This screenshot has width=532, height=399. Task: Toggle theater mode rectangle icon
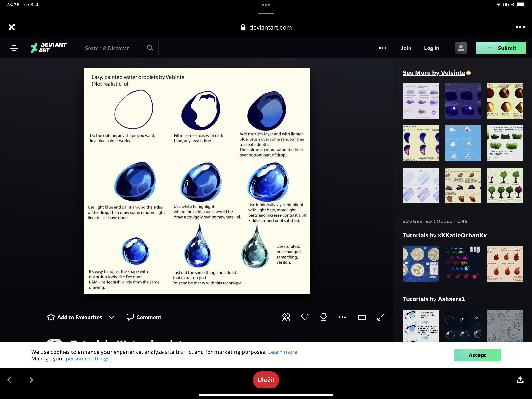click(x=362, y=317)
